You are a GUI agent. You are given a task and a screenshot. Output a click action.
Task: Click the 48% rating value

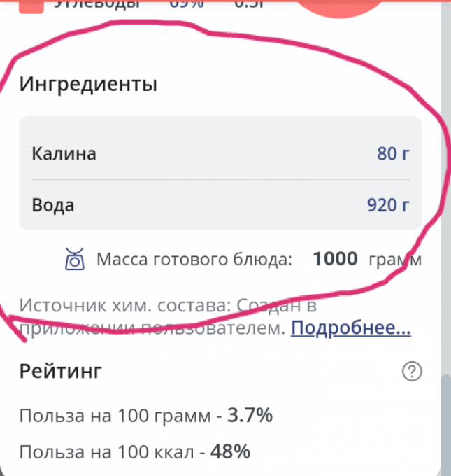click(231, 451)
